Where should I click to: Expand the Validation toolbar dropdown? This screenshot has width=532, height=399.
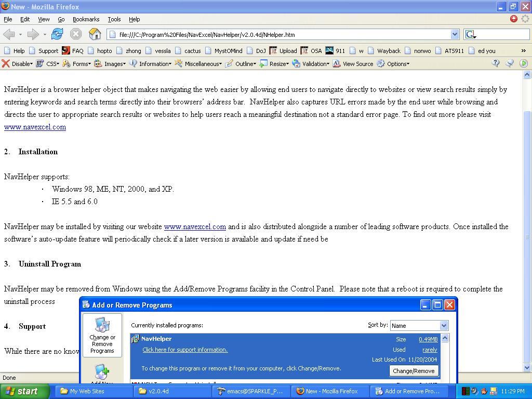click(x=311, y=63)
